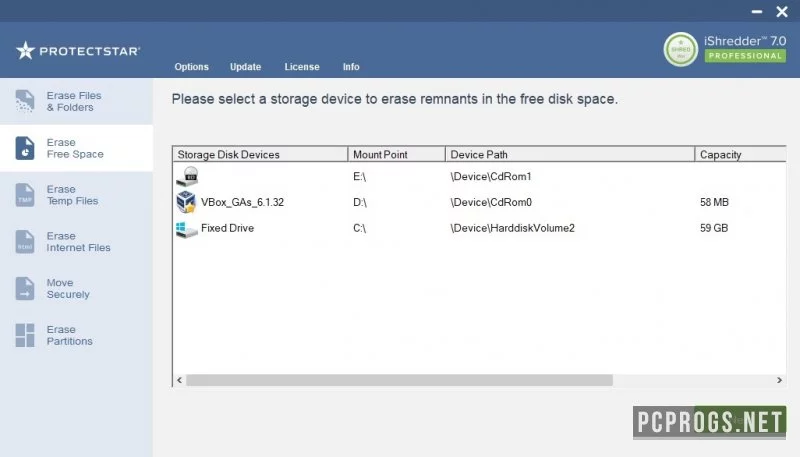Click the horizontal scrollbar thumb
The width and height of the screenshot is (800, 457).
399,380
